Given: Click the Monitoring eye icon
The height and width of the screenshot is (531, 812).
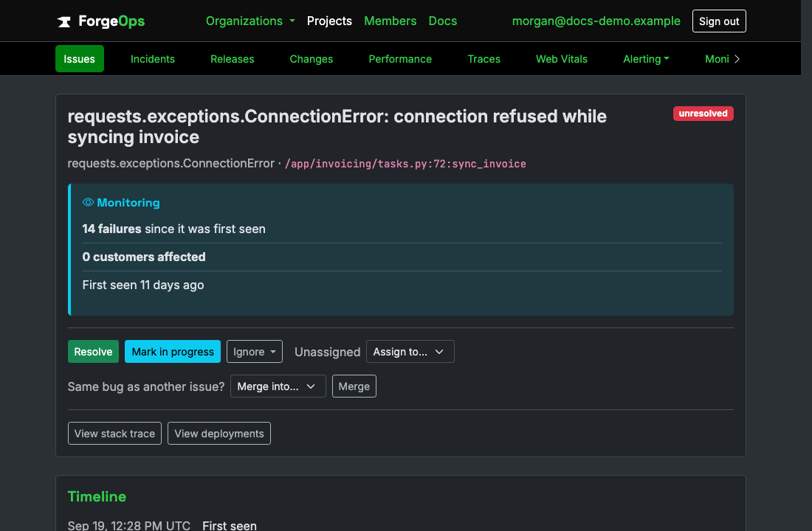Looking at the screenshot, I should pos(88,202).
